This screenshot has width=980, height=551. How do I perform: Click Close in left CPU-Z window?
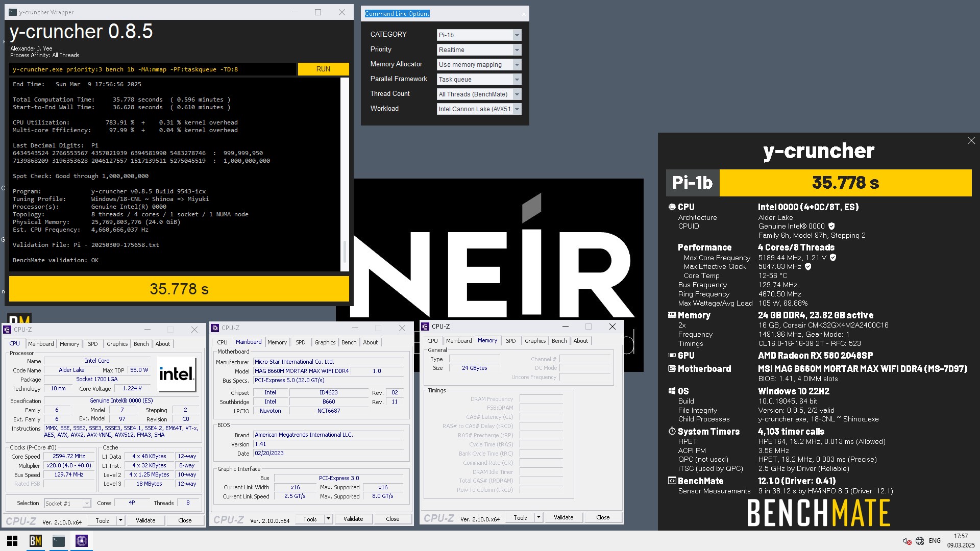[185, 520]
